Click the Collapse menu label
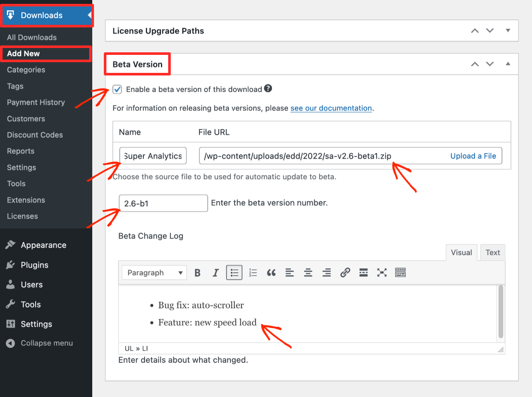Image resolution: width=532 pixels, height=397 pixels. click(47, 343)
